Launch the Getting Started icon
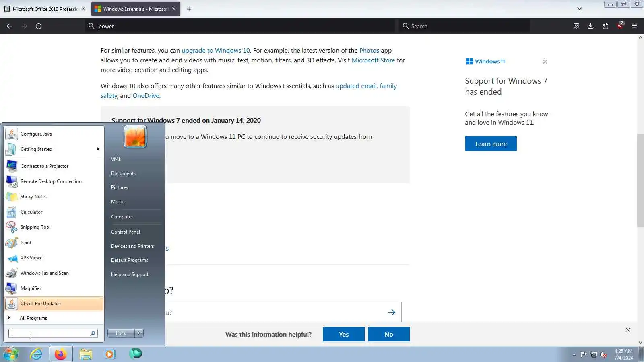 (x=12, y=149)
